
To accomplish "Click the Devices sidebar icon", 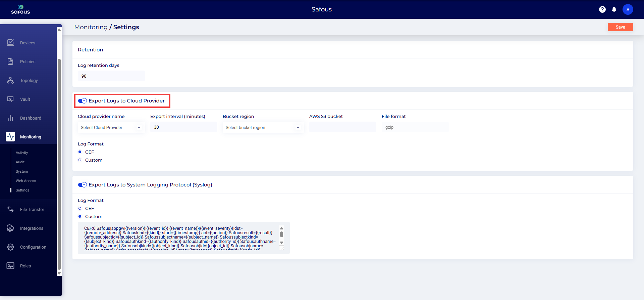I will (10, 43).
